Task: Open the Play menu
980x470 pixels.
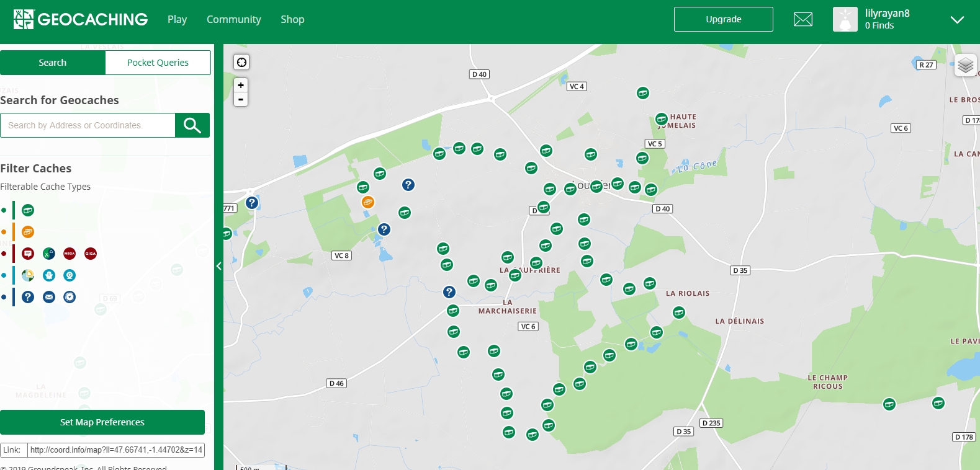Action: pyautogui.click(x=177, y=19)
